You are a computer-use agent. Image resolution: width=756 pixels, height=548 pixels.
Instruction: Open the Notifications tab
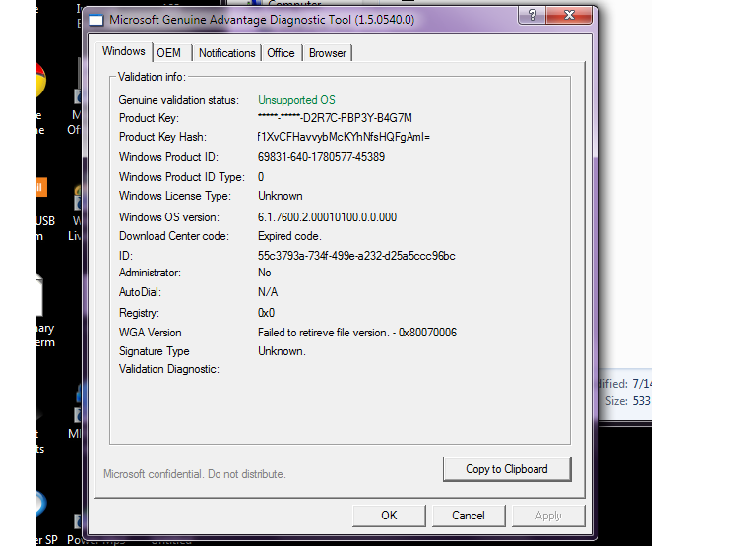[226, 53]
